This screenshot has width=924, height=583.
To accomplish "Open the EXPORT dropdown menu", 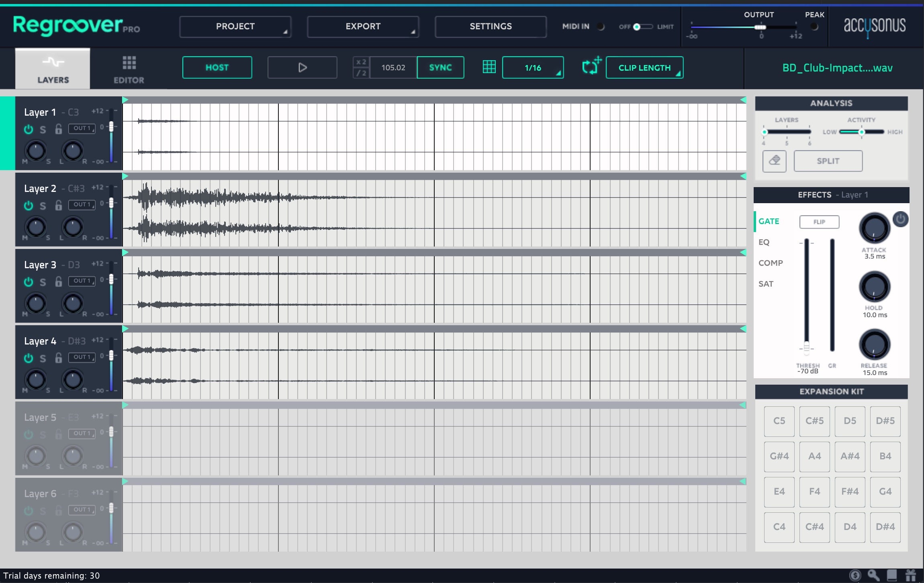I will 363,26.
